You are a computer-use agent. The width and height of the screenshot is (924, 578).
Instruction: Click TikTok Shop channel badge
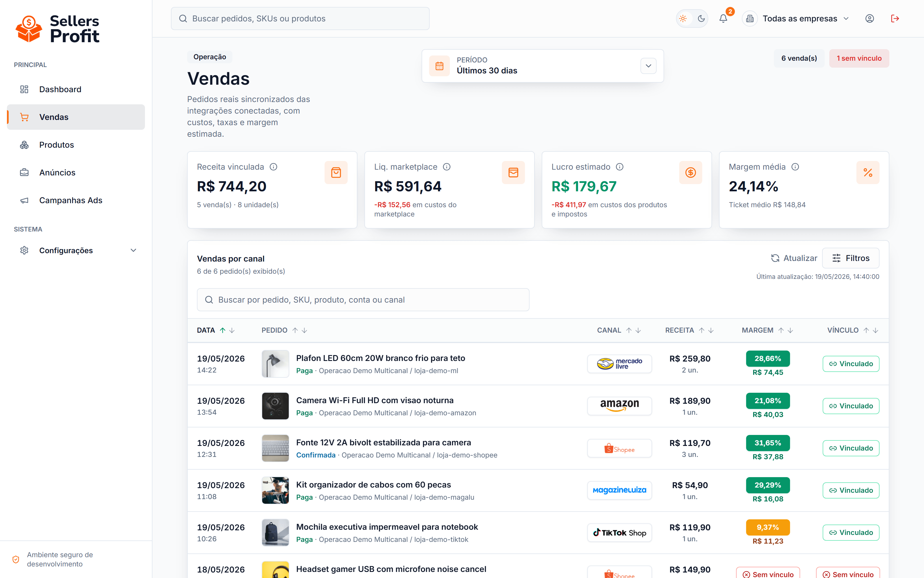pos(619,533)
